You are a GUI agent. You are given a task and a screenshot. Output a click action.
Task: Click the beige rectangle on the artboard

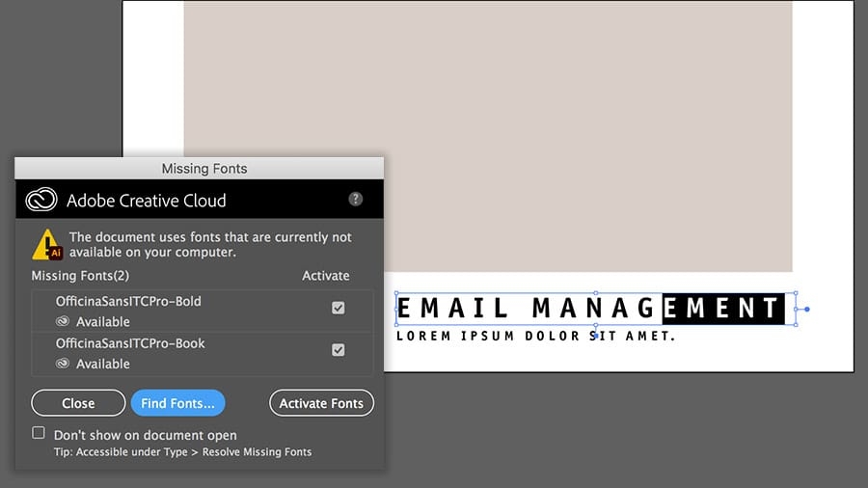click(x=488, y=136)
